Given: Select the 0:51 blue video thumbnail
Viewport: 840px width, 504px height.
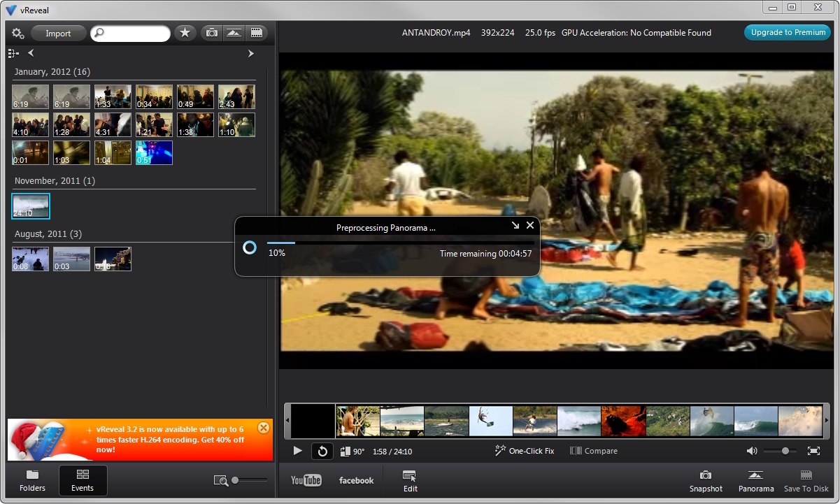Looking at the screenshot, I should [x=154, y=152].
